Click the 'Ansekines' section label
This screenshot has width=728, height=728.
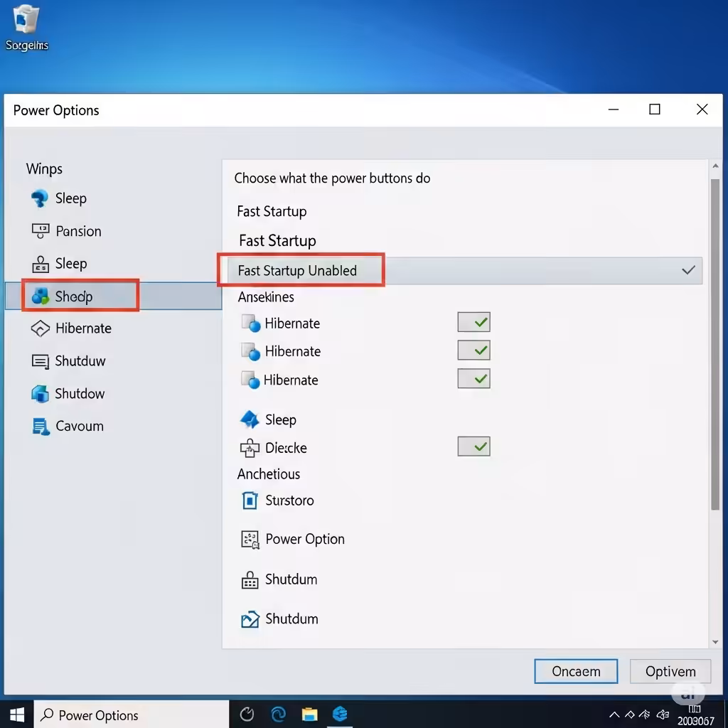pos(266,297)
